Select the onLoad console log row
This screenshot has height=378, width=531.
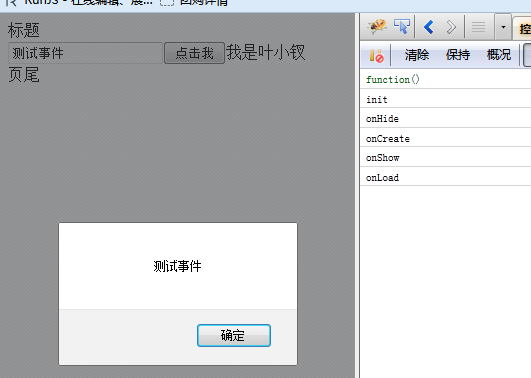[445, 177]
